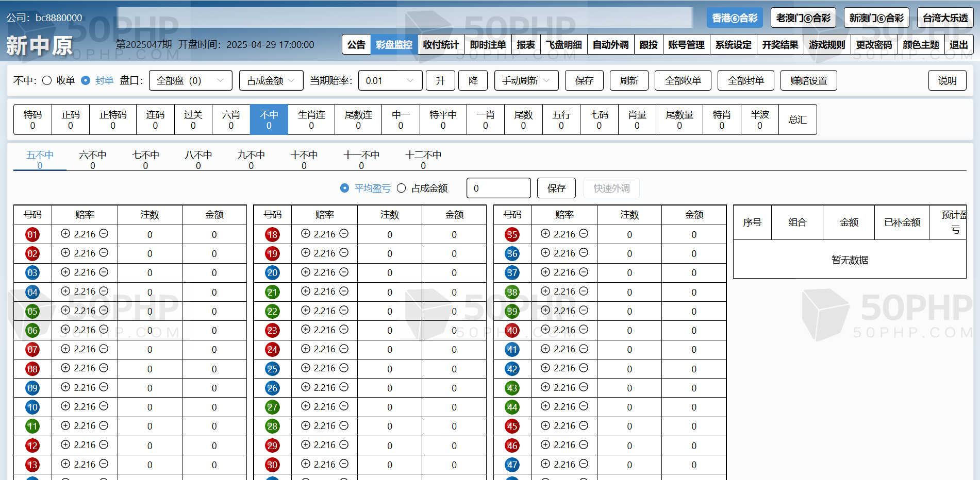Screen dimensions: 980x480
Task: Click the 全部封单 button
Action: click(745, 80)
